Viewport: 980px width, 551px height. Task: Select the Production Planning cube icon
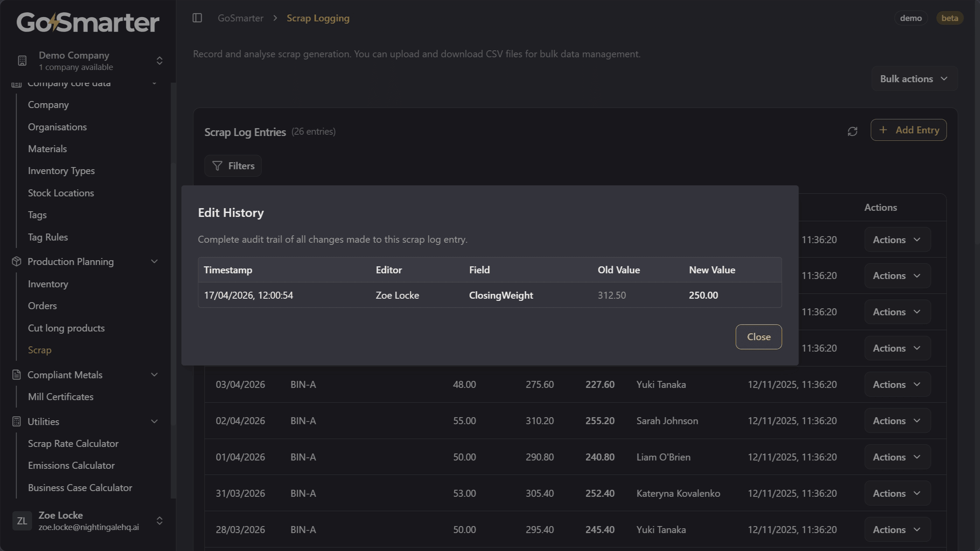click(x=16, y=261)
